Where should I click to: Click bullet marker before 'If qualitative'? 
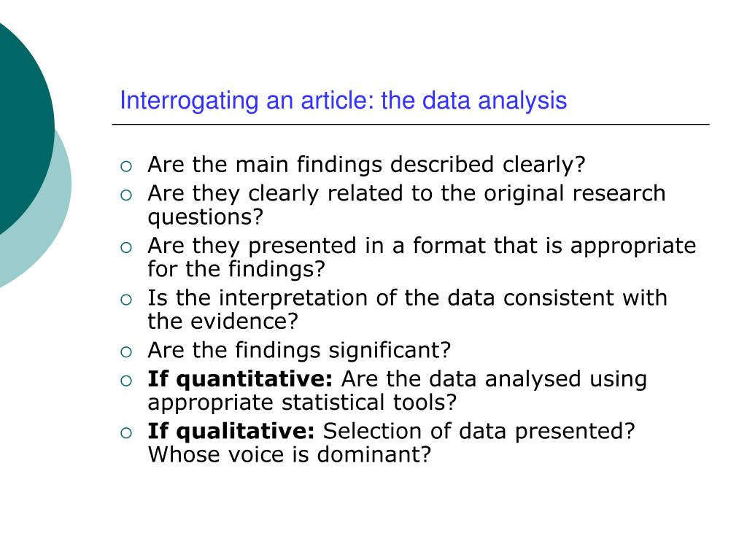125,433
